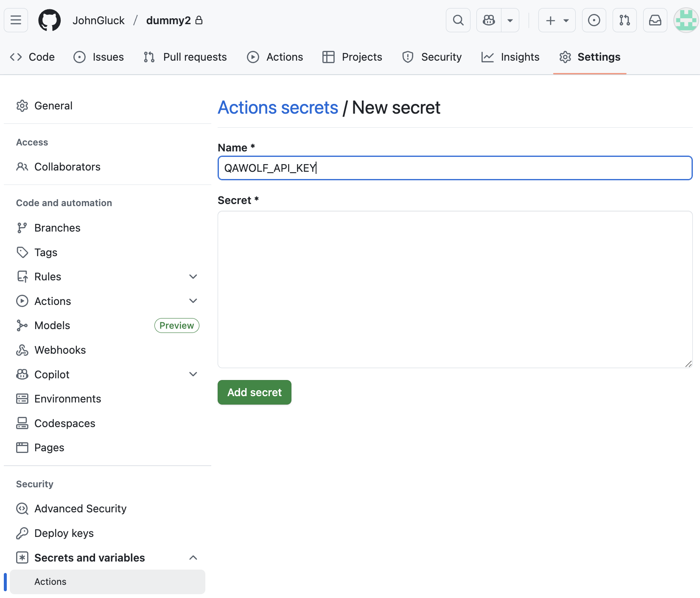Viewport: 700px width, 598px height.
Task: Open the dummy2 repository link
Action: coord(168,20)
